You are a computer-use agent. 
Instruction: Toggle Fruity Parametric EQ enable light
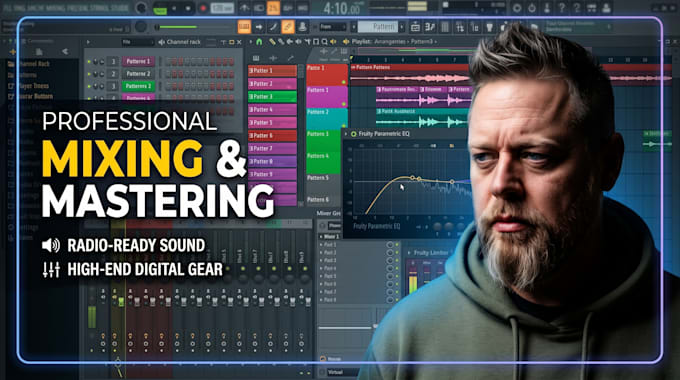coord(353,134)
